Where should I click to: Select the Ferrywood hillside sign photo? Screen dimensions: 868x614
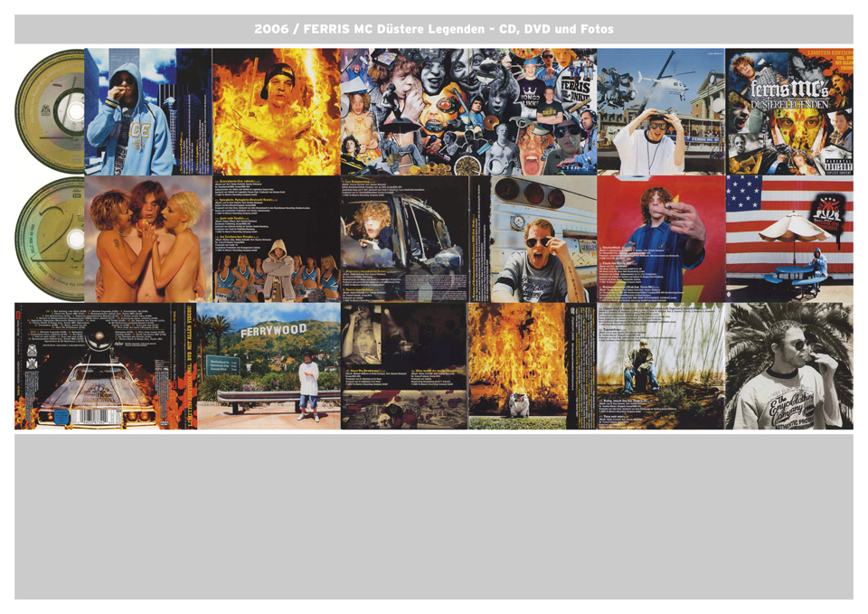[x=269, y=366]
